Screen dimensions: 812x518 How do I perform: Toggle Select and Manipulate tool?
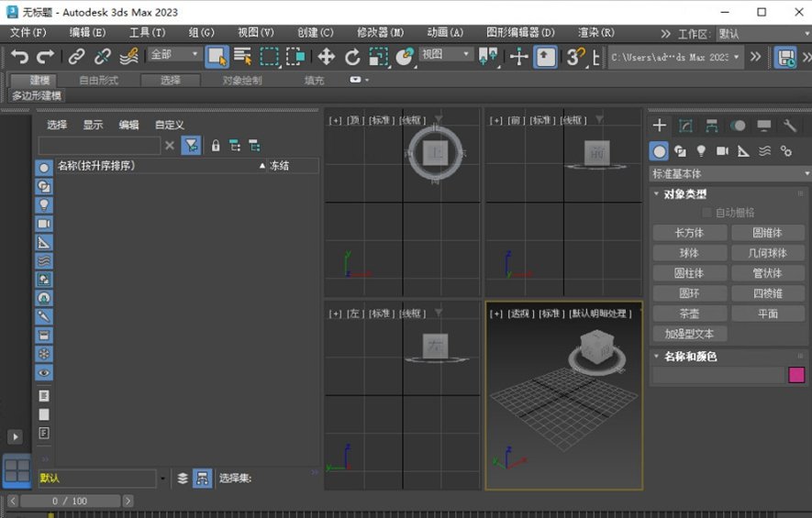[x=519, y=57]
